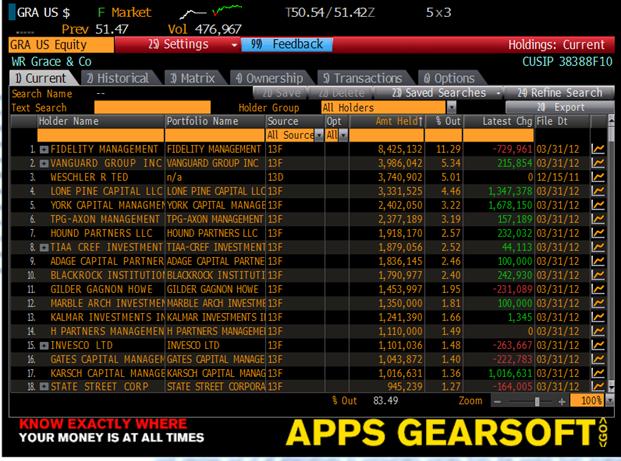Open chart icon for BlackRock Institutional row
The width and height of the screenshot is (621, 461).
pos(598,275)
